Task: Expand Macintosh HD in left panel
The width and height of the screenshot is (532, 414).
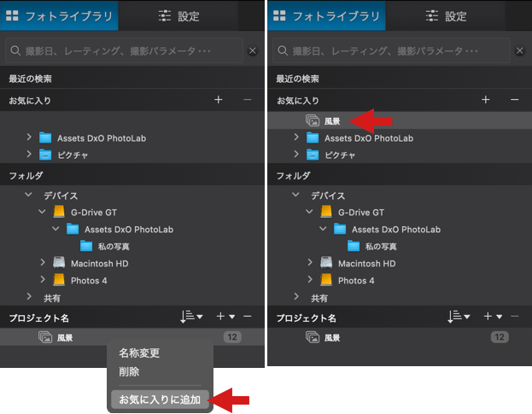Action: 43,262
